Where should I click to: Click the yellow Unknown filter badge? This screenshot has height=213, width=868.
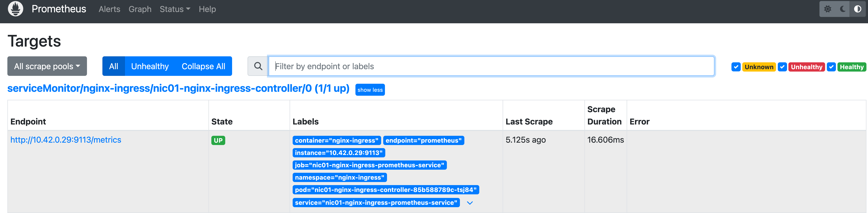[759, 67]
